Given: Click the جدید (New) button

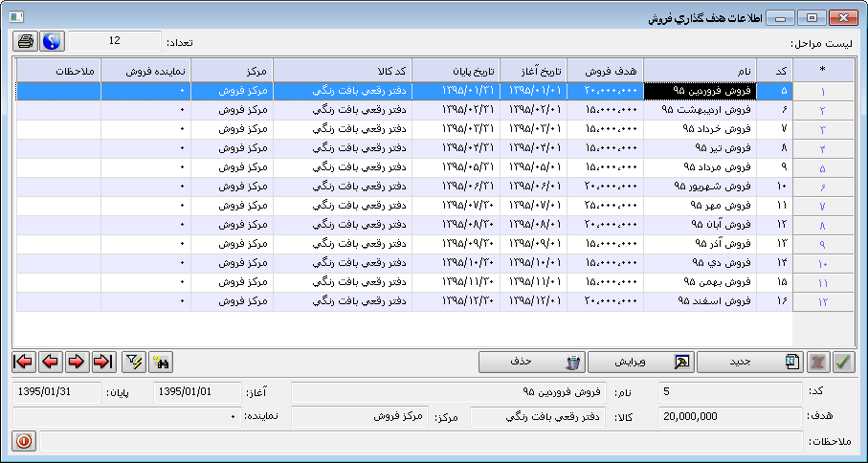Looking at the screenshot, I should coord(749,362).
